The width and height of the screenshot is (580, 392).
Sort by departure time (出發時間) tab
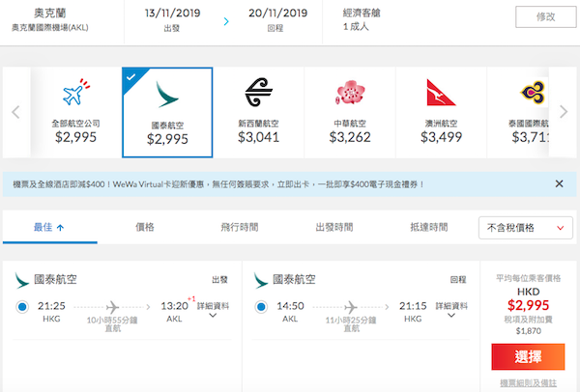click(x=333, y=227)
